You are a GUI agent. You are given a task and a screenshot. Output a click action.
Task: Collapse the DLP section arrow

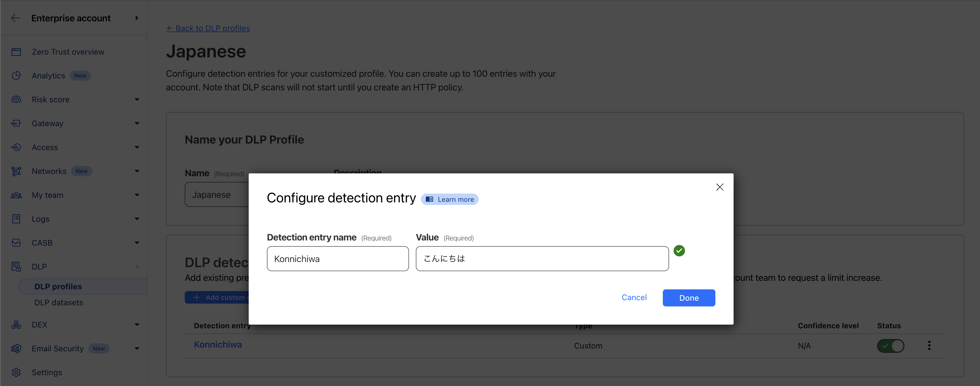pos(137,267)
